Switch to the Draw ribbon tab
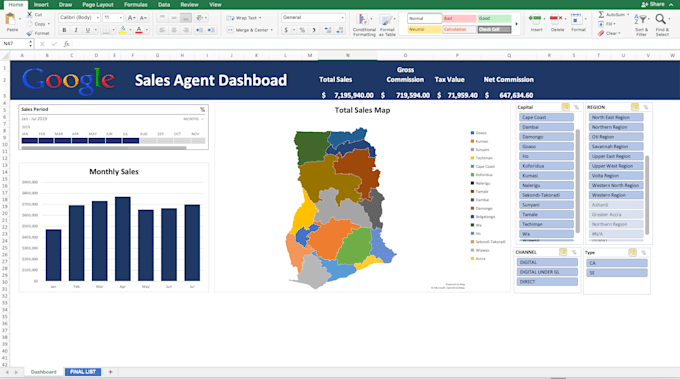Screen dimensions: 680x379 [65, 5]
